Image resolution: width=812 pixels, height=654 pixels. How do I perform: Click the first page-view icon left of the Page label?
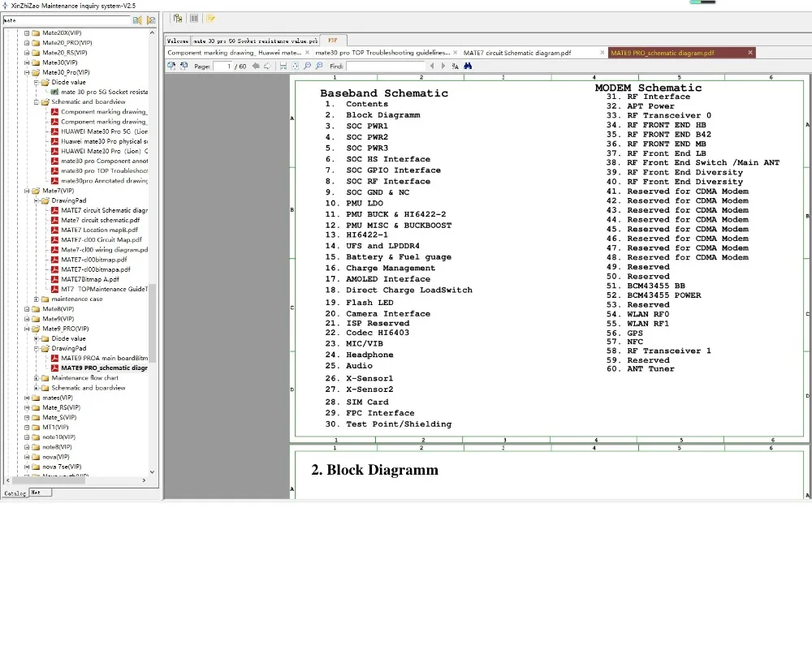pos(171,67)
